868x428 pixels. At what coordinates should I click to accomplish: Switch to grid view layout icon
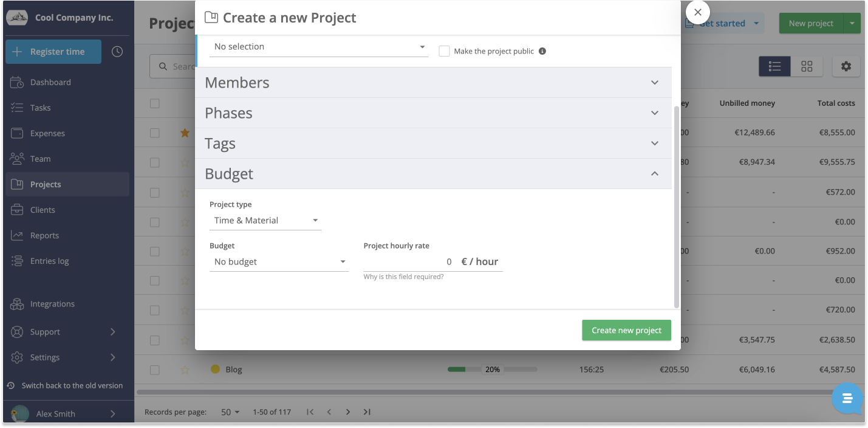(x=807, y=66)
